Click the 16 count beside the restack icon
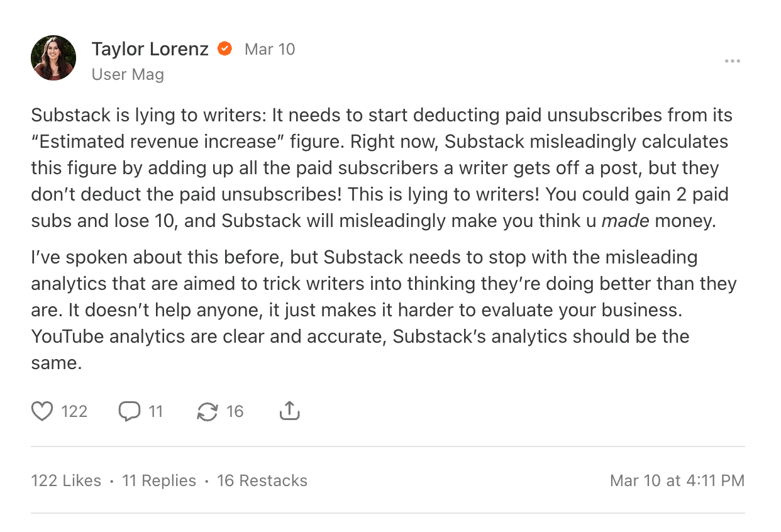The height and width of the screenshot is (532, 781). pos(235,411)
